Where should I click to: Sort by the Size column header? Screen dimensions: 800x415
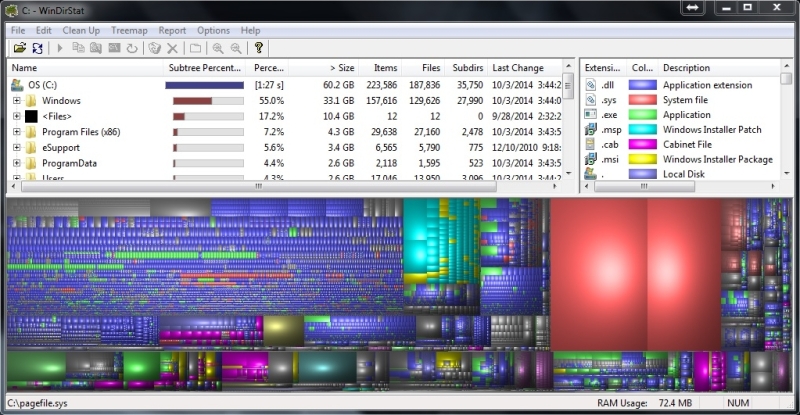(x=325, y=68)
